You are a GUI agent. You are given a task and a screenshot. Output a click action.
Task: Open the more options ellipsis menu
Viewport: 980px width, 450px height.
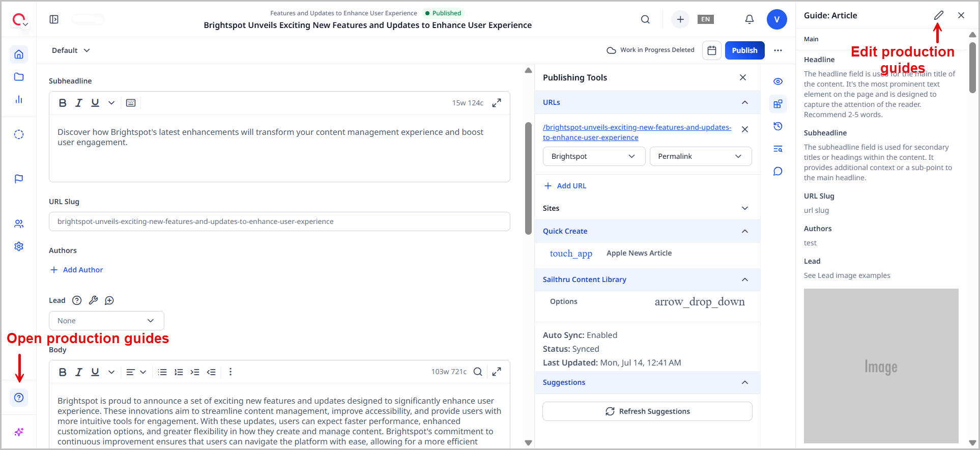[x=777, y=50]
